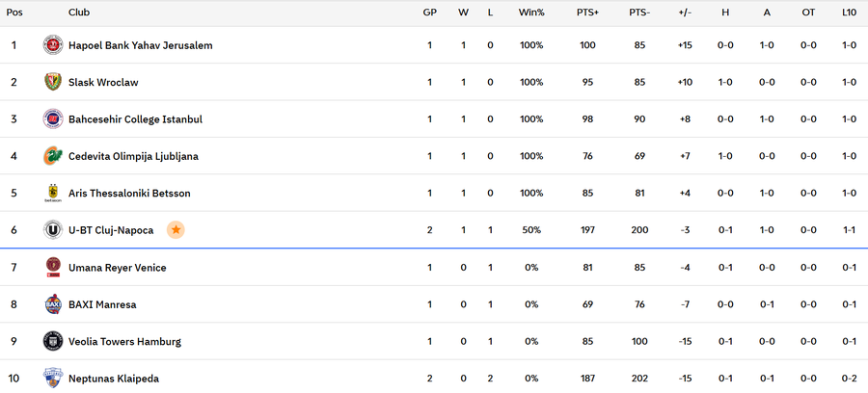Image resolution: width=868 pixels, height=393 pixels.
Task: Click Aris Thessaloniki Betsson logo
Action: 53,193
